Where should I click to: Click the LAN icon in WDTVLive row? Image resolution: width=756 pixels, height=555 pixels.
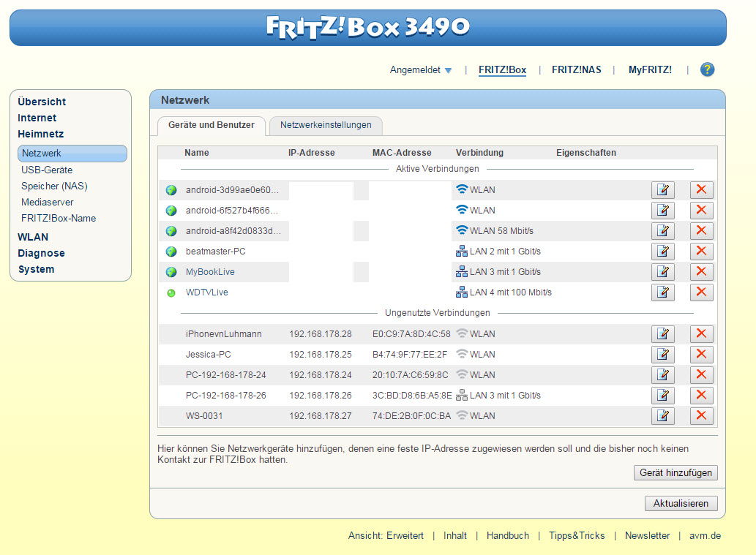tap(461, 292)
